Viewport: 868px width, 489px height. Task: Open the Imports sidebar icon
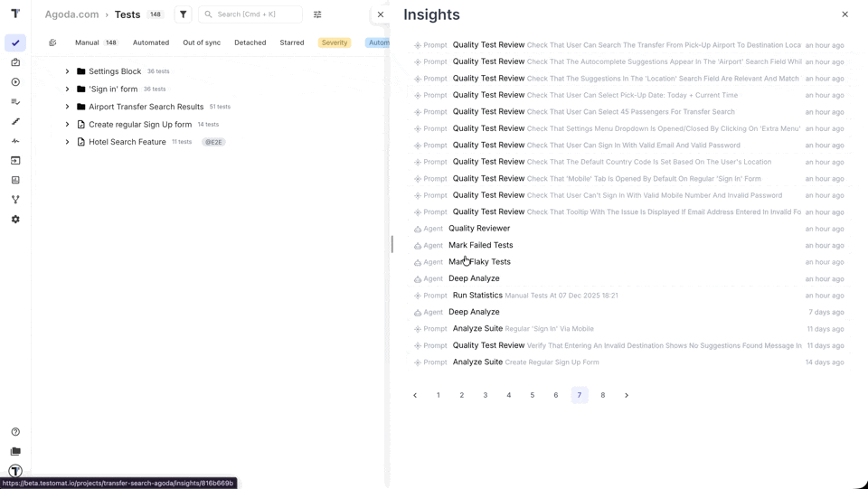coord(15,160)
